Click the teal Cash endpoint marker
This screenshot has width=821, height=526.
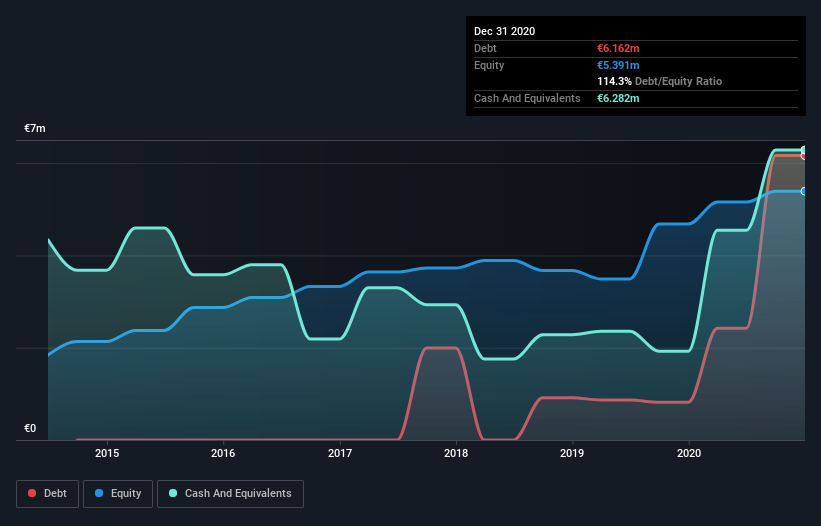[804, 150]
